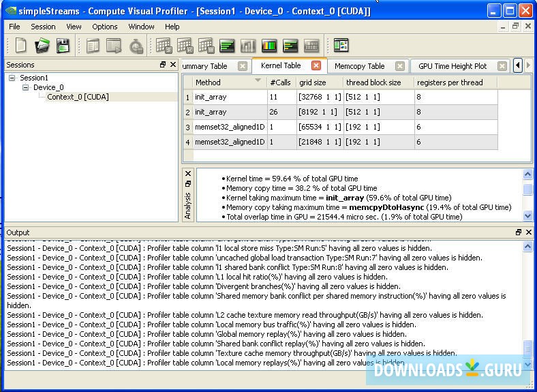Switch to the Memcopy Table tab

[x=359, y=66]
